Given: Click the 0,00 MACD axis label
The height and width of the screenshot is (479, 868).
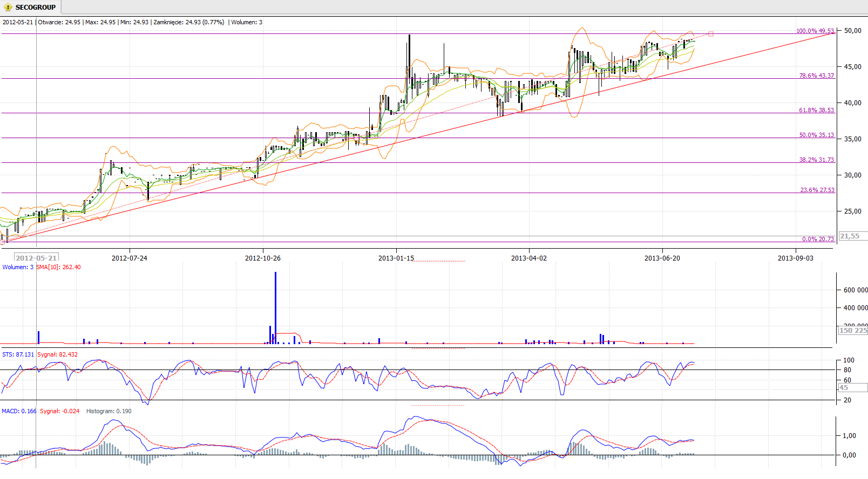Looking at the screenshot, I should pos(850,455).
